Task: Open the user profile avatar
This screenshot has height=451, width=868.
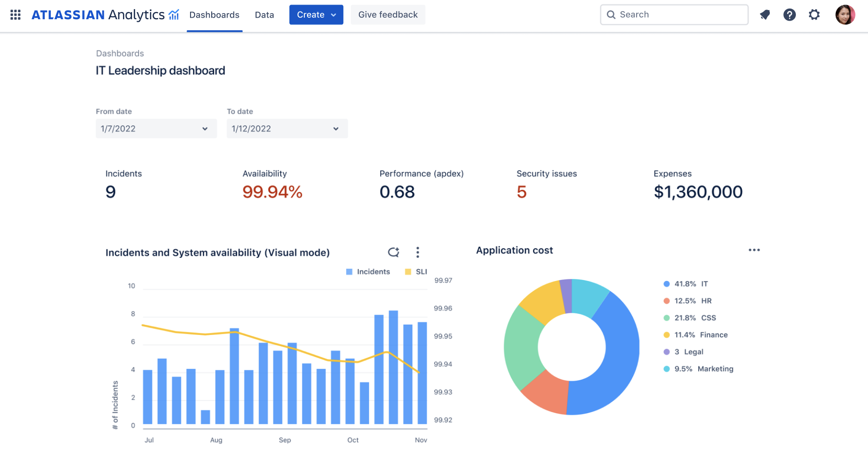Action: [845, 15]
